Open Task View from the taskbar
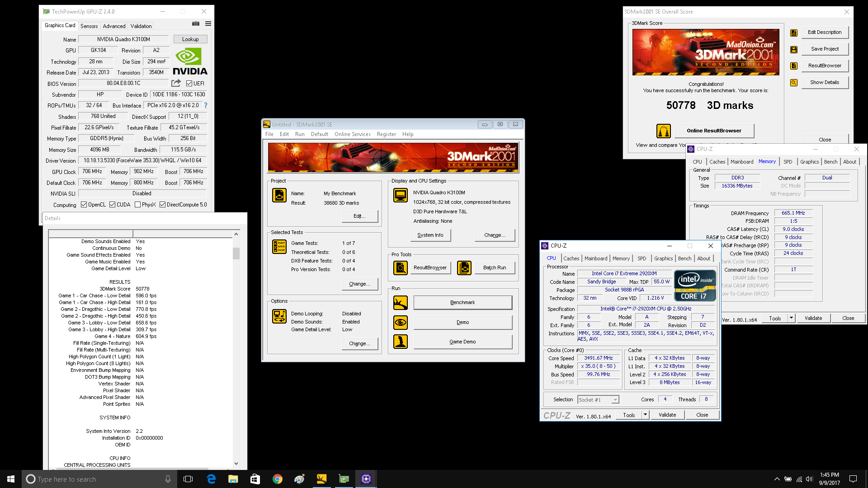Image resolution: width=868 pixels, height=488 pixels. tap(189, 479)
